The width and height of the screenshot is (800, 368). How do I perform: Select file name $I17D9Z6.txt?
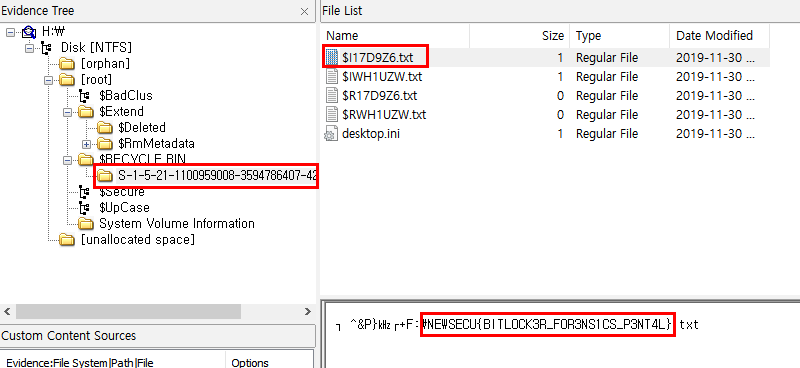378,58
